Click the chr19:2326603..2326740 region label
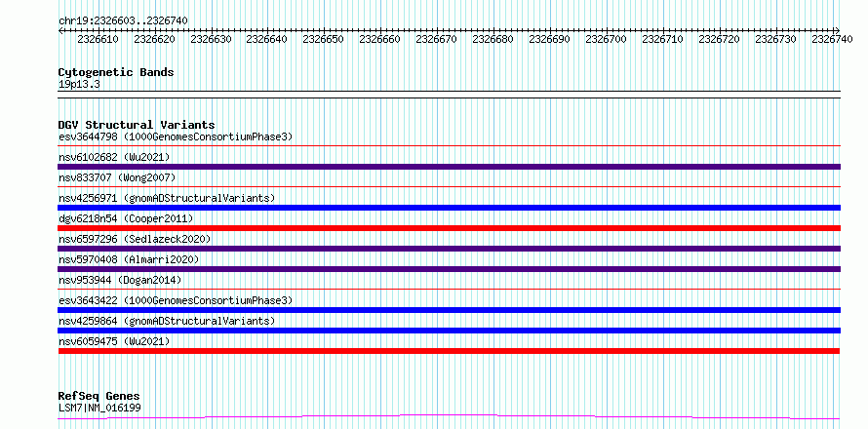868x429 pixels. tap(123, 20)
